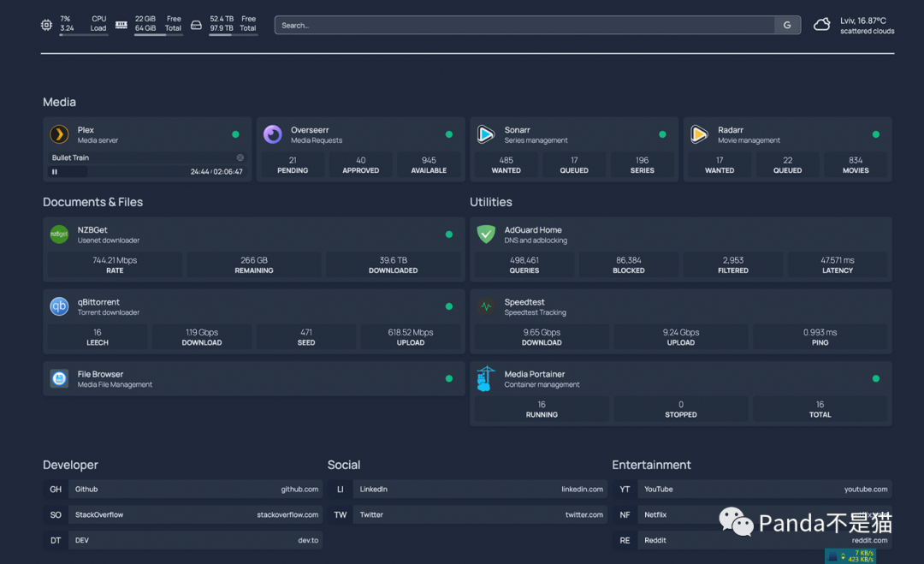The height and width of the screenshot is (564, 924).
Task: Open the Plex app icon
Action: (59, 134)
